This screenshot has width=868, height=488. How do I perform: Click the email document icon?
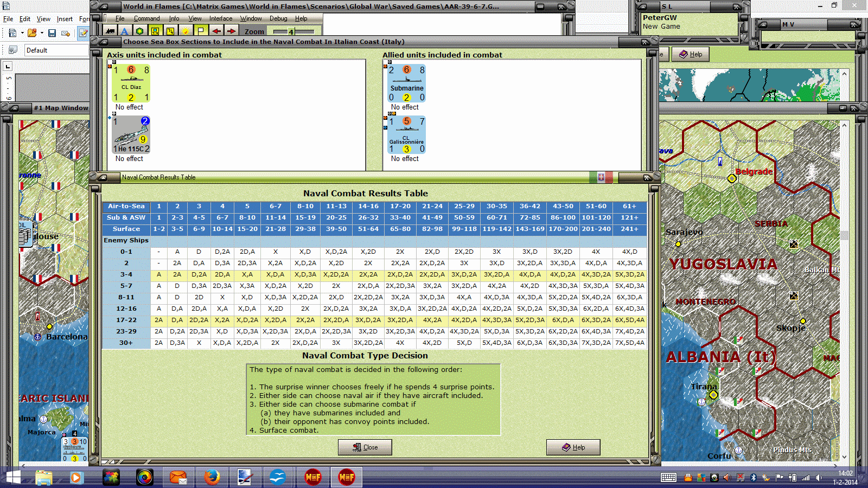tap(66, 33)
